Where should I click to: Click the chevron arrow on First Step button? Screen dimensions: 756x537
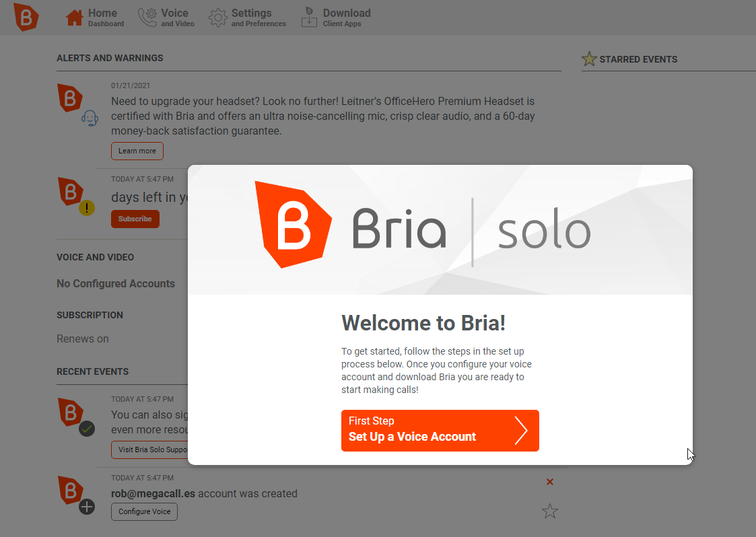click(520, 431)
